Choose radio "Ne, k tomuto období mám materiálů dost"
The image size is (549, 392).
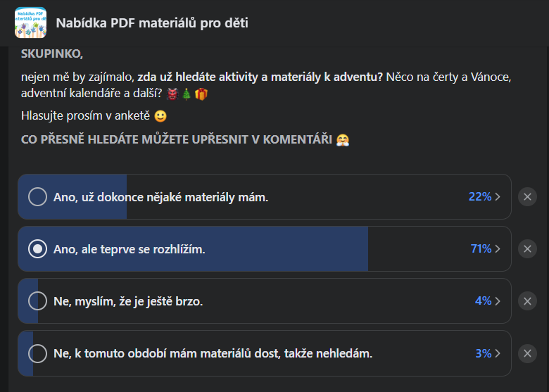click(37, 353)
